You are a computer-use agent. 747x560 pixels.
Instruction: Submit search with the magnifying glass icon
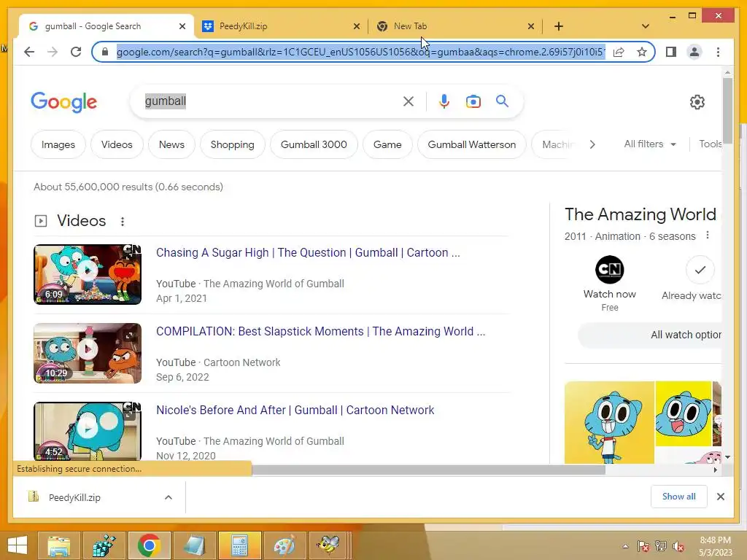tap(502, 101)
